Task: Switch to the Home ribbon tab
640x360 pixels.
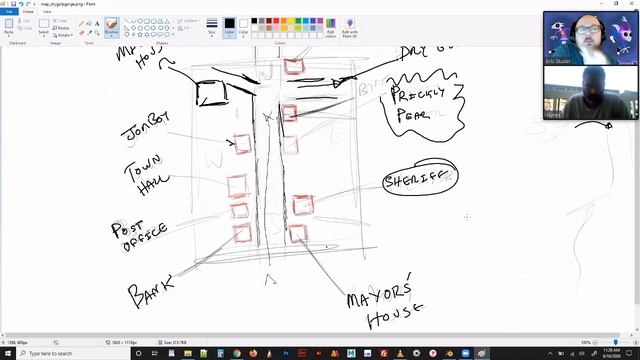Action: click(28, 11)
